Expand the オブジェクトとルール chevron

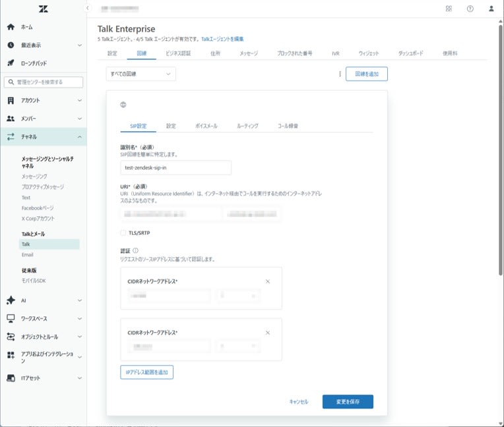pos(80,337)
